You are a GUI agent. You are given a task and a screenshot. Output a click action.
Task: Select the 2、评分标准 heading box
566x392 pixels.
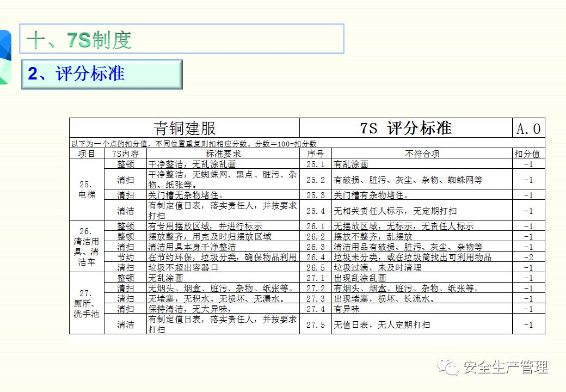[x=102, y=75]
